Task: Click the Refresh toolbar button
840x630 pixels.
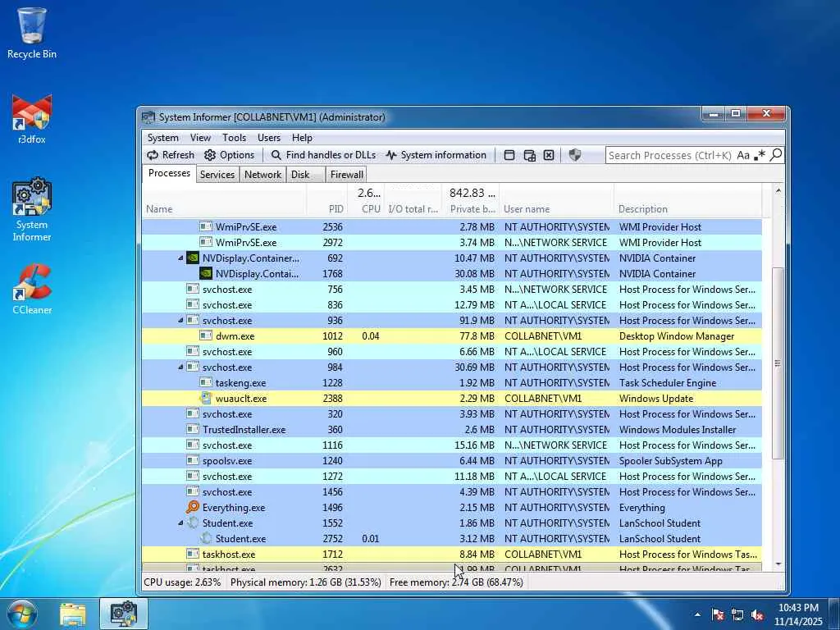Action: click(171, 155)
